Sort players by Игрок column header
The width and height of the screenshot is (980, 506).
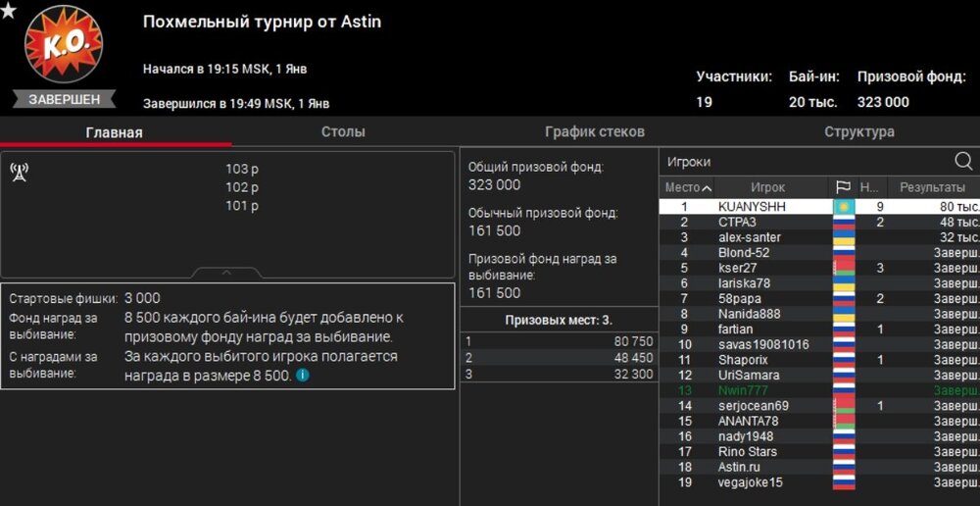tap(767, 187)
